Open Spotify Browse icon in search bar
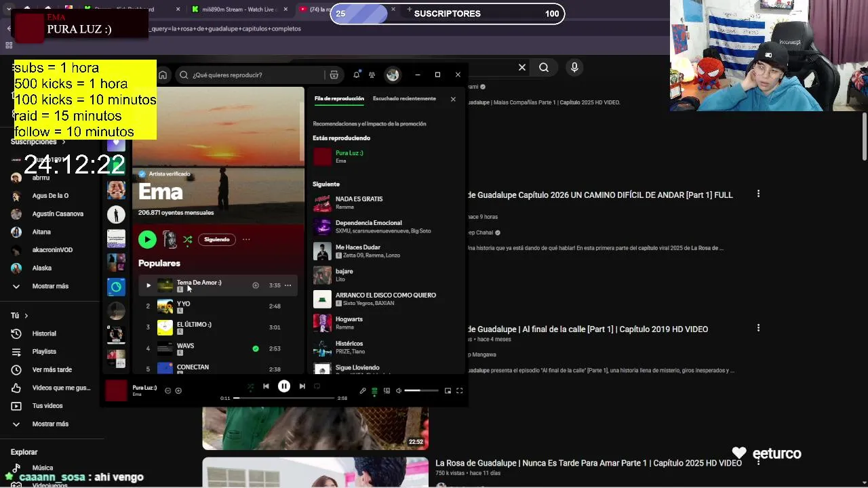868x488 pixels. click(x=334, y=75)
